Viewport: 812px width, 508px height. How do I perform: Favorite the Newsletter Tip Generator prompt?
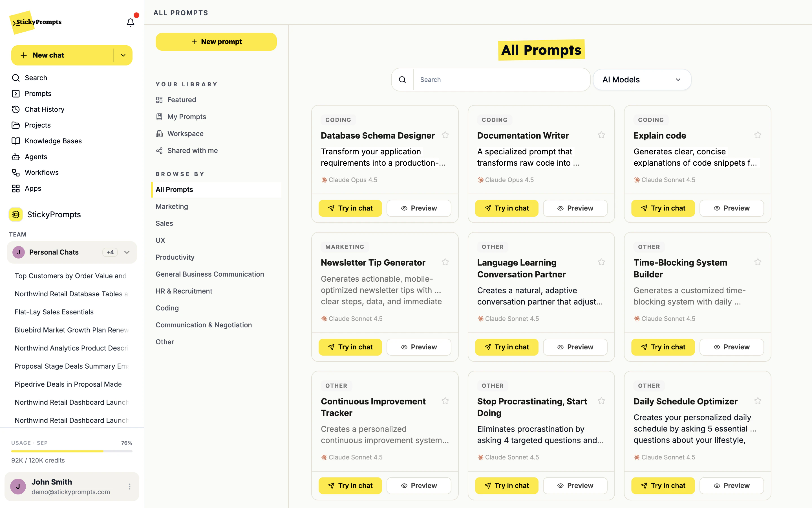pyautogui.click(x=445, y=262)
